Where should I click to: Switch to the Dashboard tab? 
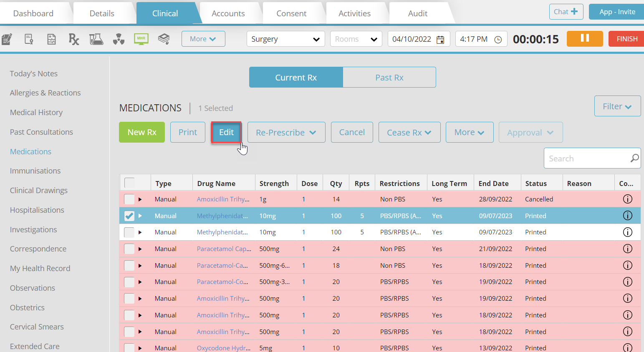(33, 13)
